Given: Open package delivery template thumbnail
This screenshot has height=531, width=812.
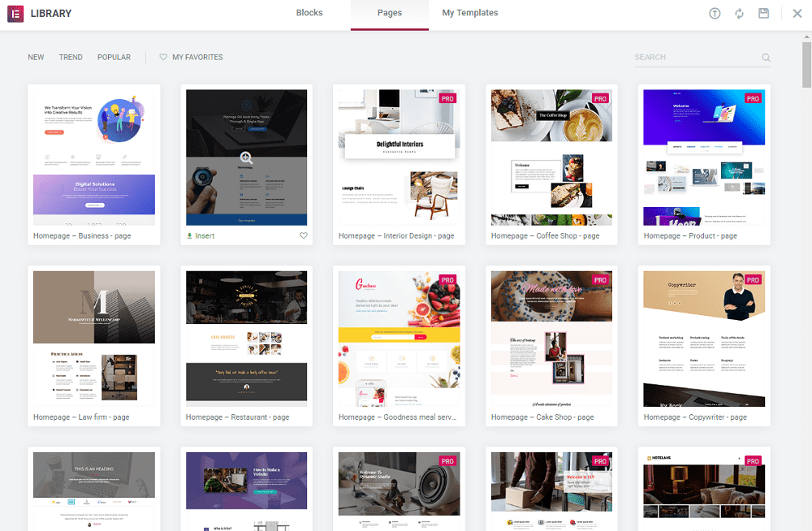Looking at the screenshot, I should click(x=551, y=491).
